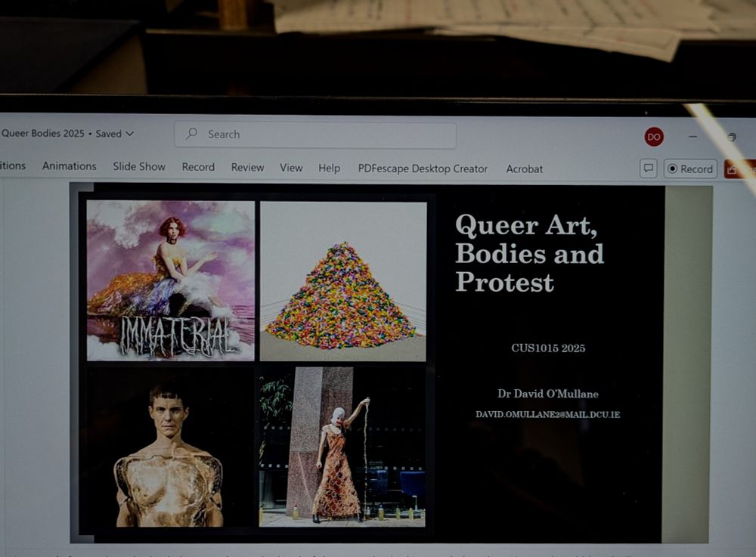Minimize the PowerPoint window

(x=692, y=137)
